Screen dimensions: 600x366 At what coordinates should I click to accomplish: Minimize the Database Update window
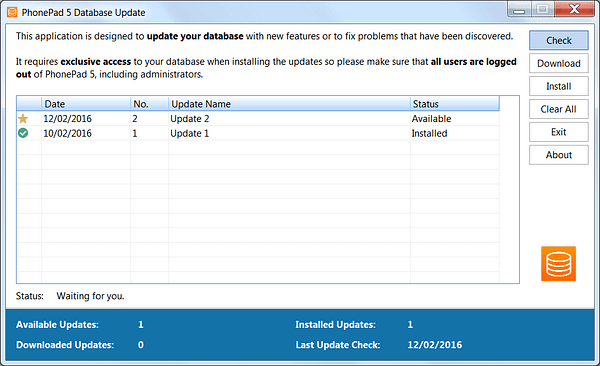[x=519, y=10]
